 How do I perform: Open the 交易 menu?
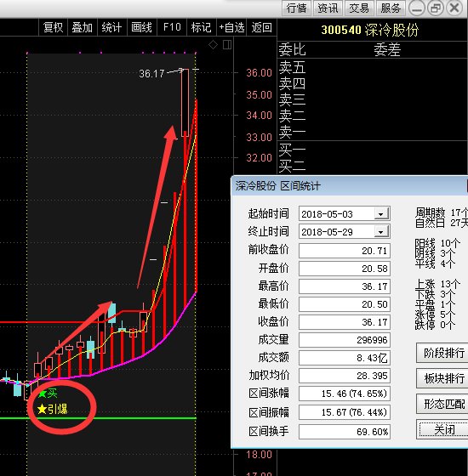(x=359, y=8)
